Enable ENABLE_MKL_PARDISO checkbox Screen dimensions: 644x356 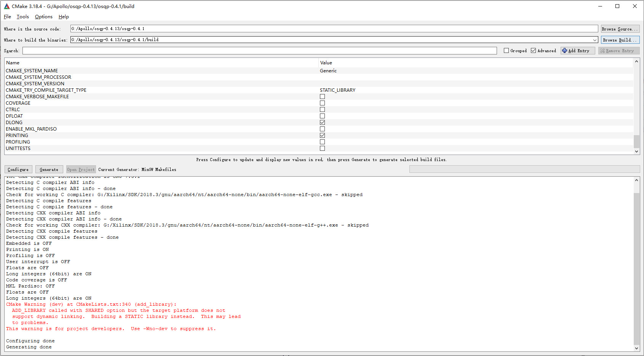[x=323, y=129]
